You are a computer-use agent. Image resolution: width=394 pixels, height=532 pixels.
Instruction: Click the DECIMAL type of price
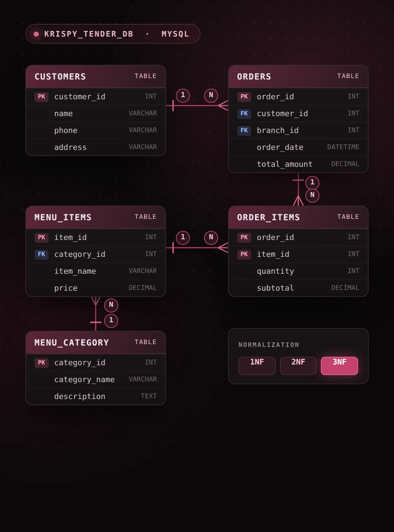(x=143, y=288)
